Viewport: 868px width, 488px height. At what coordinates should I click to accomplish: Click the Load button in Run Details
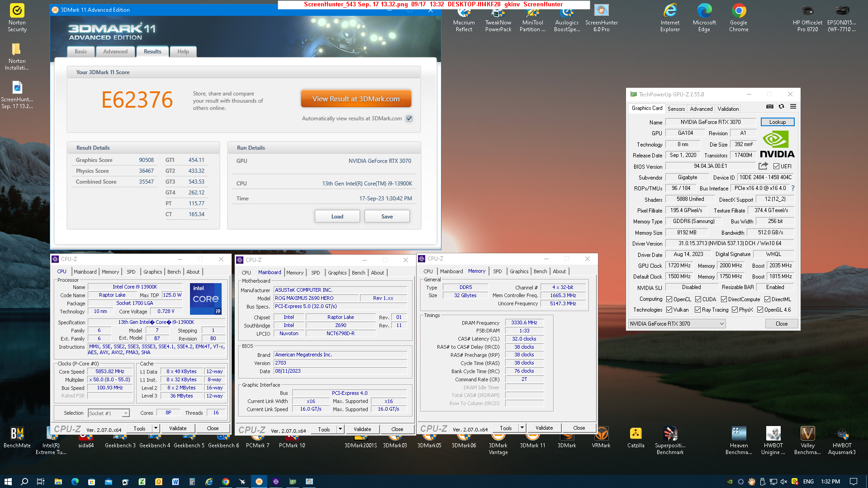(337, 217)
